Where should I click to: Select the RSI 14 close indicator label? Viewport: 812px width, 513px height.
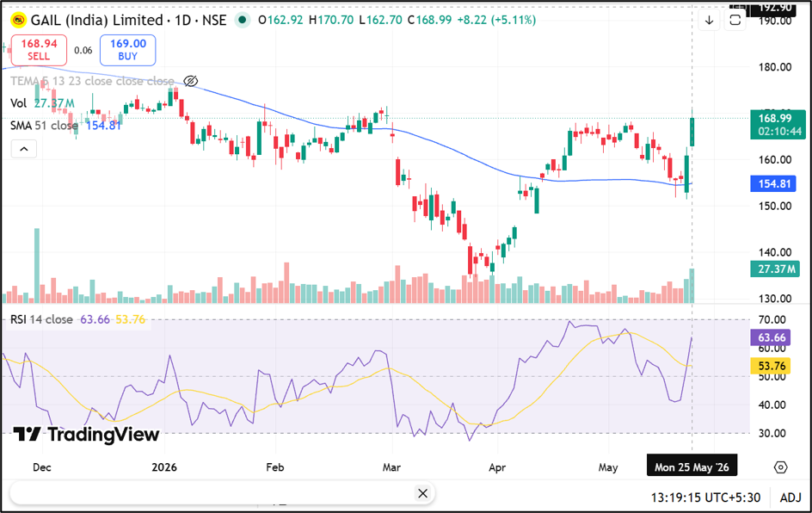point(41,319)
